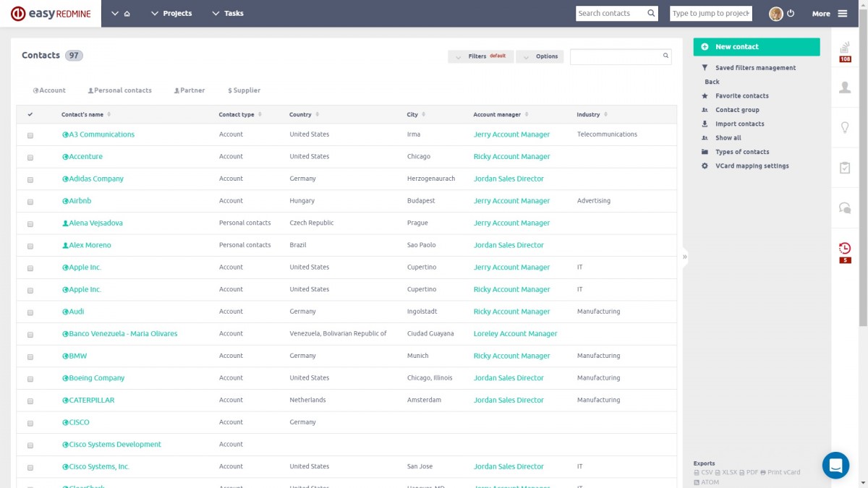Open Import contacts

[x=739, y=124]
